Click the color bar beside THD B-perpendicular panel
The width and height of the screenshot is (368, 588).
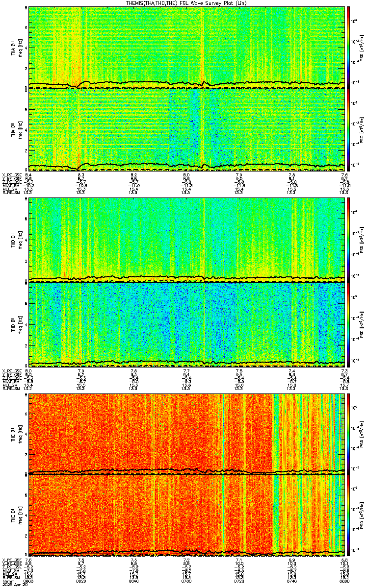pos(349,240)
